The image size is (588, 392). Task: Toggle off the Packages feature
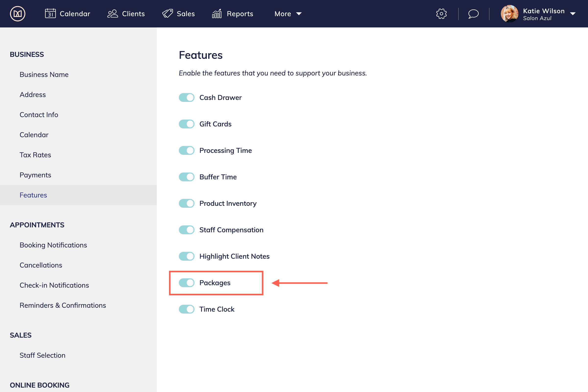pos(186,283)
